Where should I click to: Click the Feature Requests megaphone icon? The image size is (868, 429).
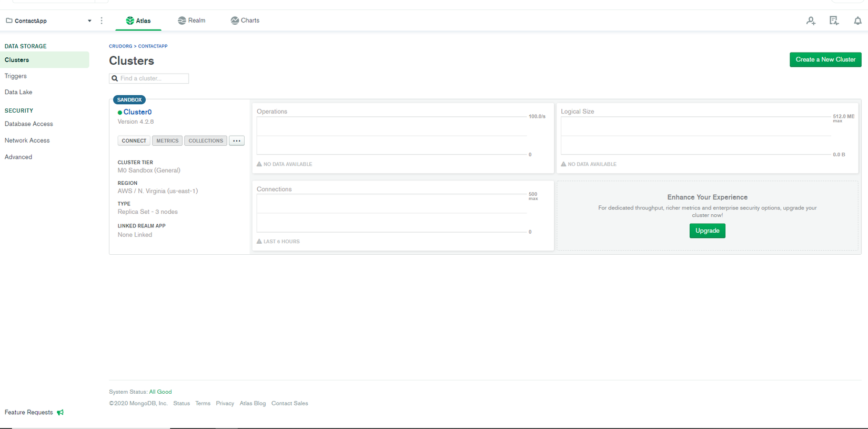click(x=60, y=412)
